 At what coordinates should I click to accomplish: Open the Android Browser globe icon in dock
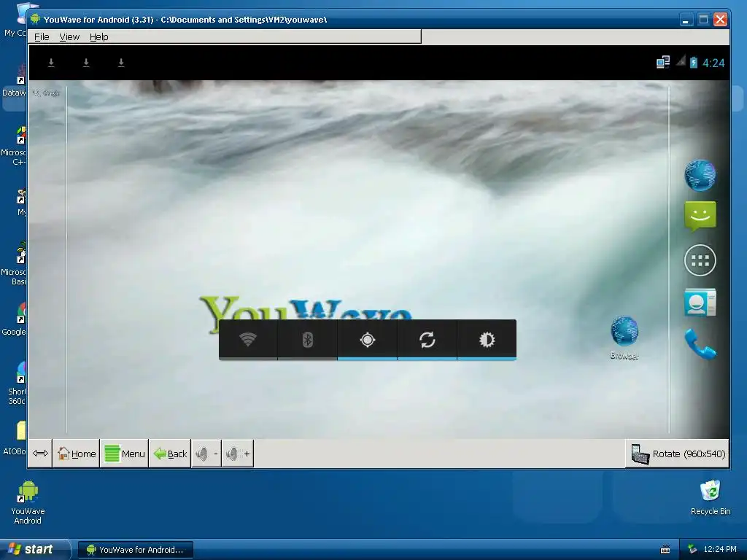pyautogui.click(x=700, y=175)
